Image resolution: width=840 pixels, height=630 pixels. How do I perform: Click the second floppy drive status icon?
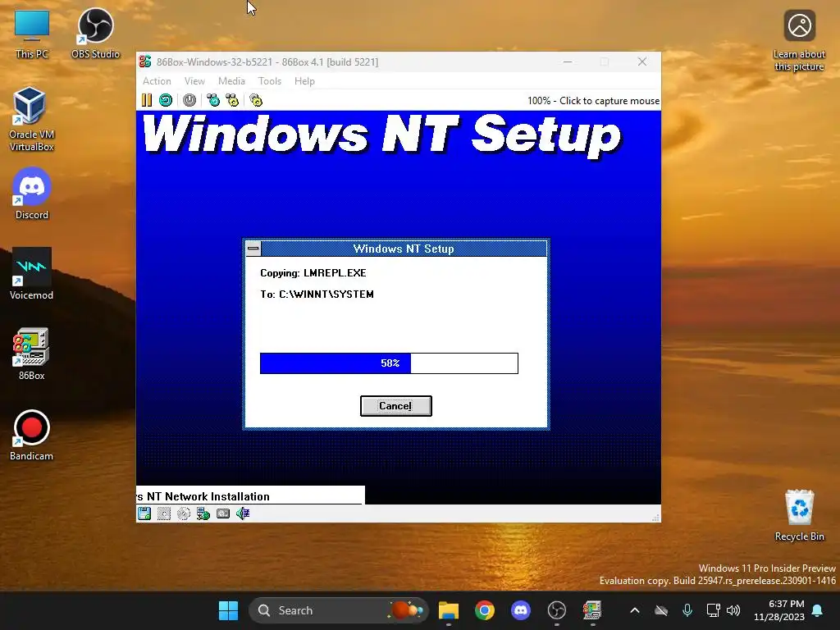click(x=164, y=514)
